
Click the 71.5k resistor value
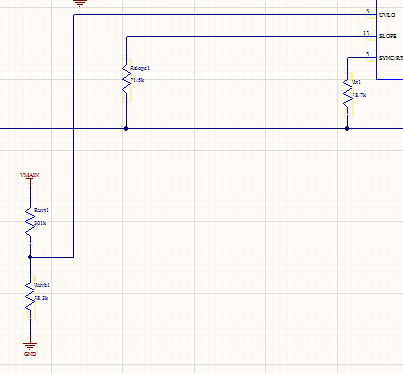pos(137,80)
